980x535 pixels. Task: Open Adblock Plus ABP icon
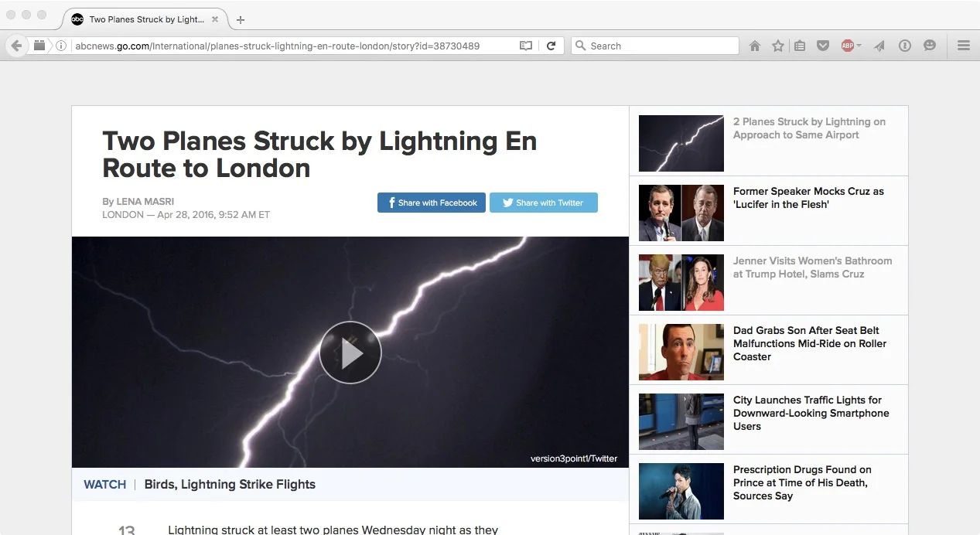[x=848, y=46]
